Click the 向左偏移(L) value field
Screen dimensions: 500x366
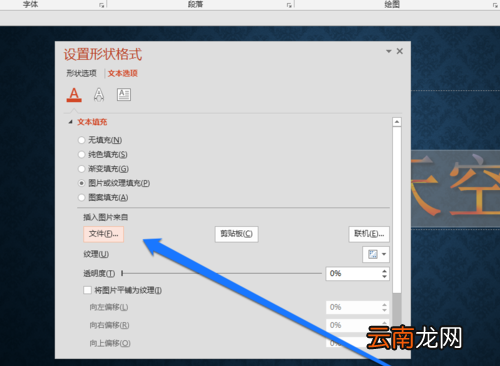(353, 307)
